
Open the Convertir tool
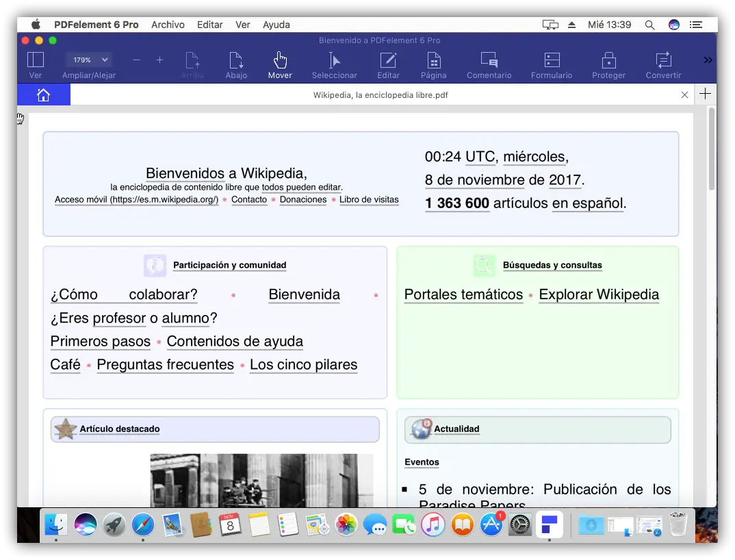pos(663,60)
